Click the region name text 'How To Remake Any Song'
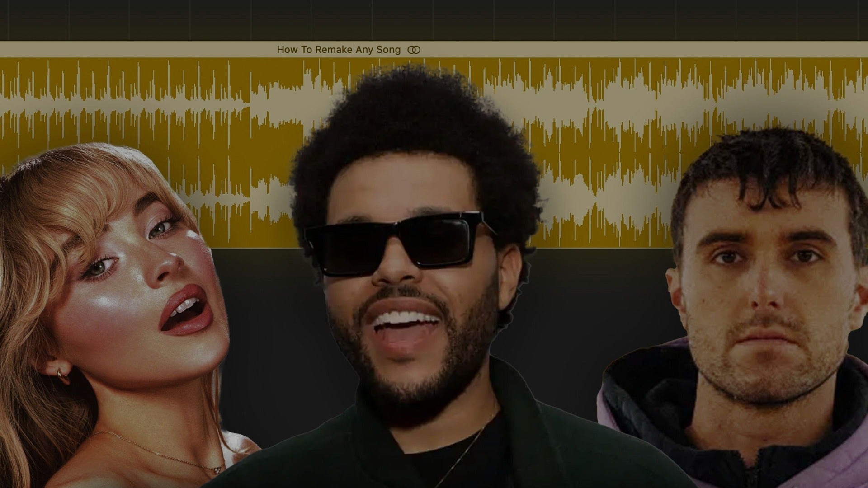Viewport: 868px width, 488px height. pyautogui.click(x=338, y=49)
